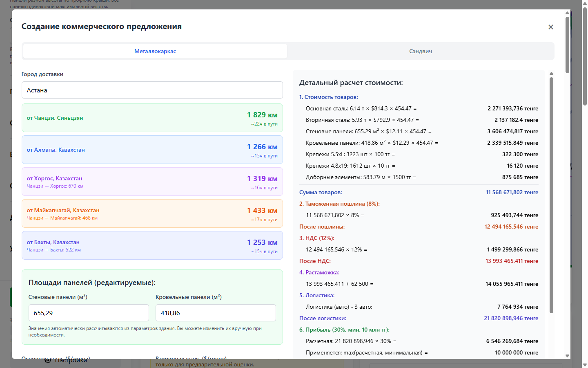Click the dialog's scroll-down arrow
The width and height of the screenshot is (588, 368).
(567, 356)
